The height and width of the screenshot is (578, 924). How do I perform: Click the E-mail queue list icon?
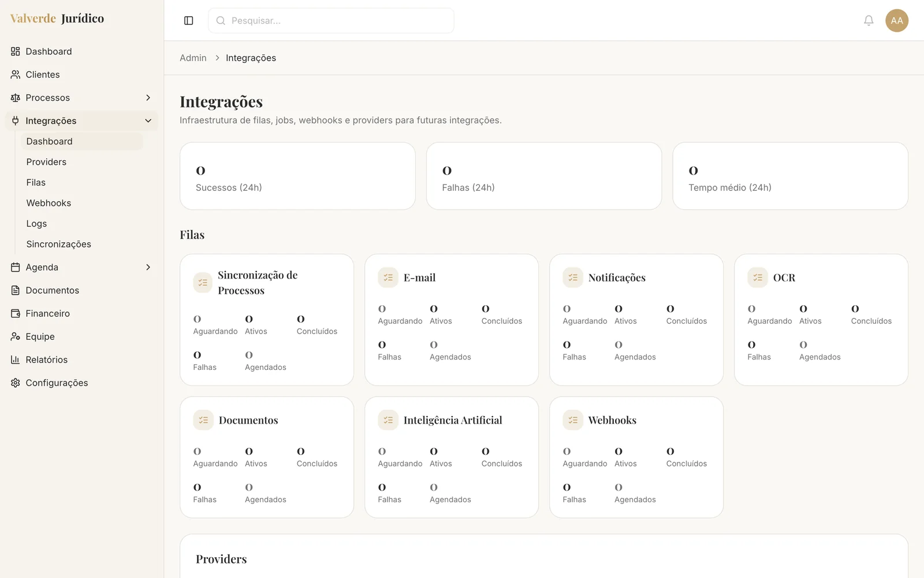click(x=388, y=277)
